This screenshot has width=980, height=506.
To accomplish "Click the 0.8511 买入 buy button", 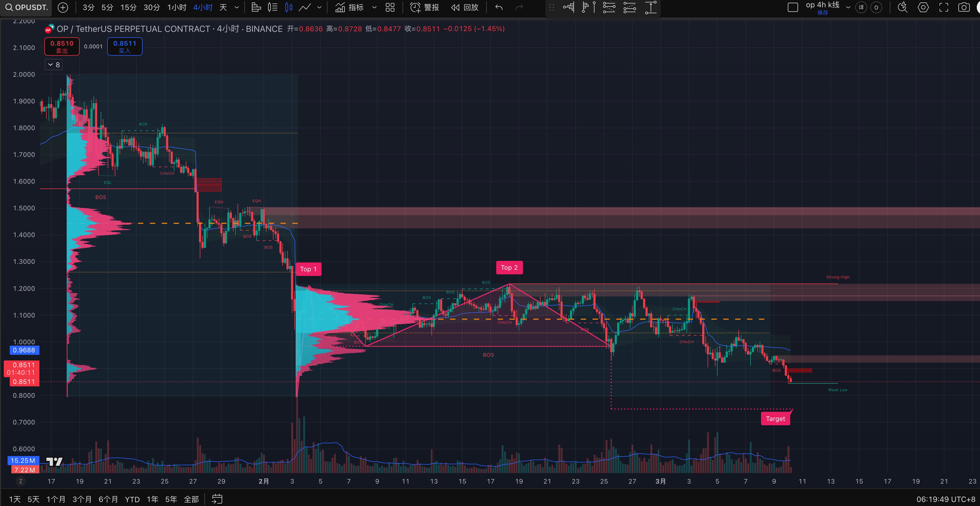I will pos(124,46).
